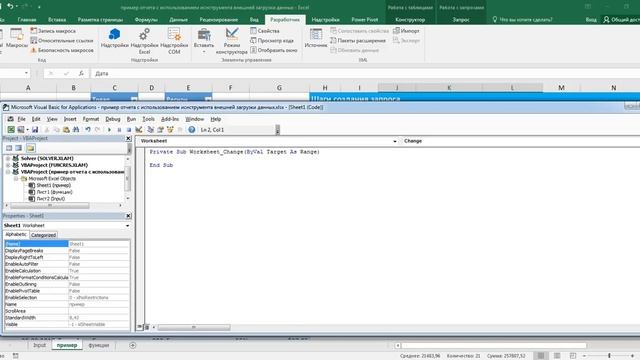Click Запись макроса in ribbon
Image resolution: width=640 pixels, height=360 pixels.
coord(53,31)
